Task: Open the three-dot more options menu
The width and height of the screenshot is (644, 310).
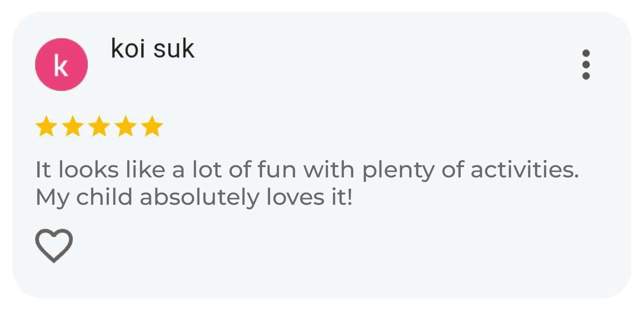Action: tap(586, 64)
